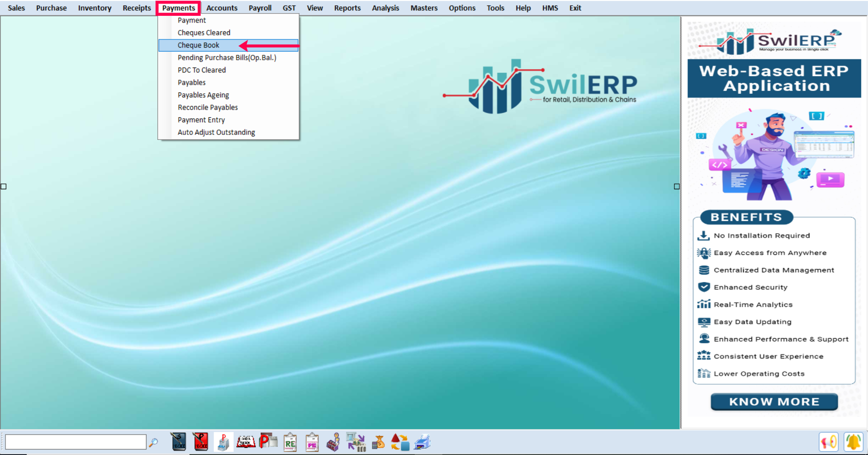Open the Accounts menu
Image resolution: width=868 pixels, height=455 pixels.
click(x=222, y=8)
